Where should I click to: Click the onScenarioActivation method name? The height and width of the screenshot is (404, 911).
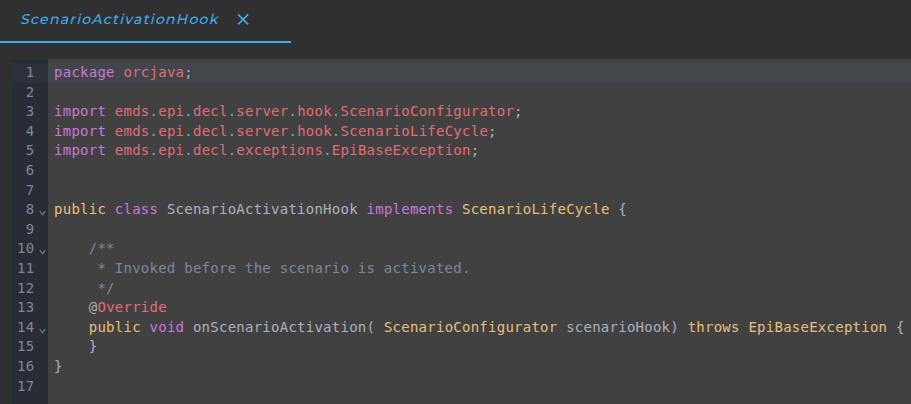pos(280,327)
